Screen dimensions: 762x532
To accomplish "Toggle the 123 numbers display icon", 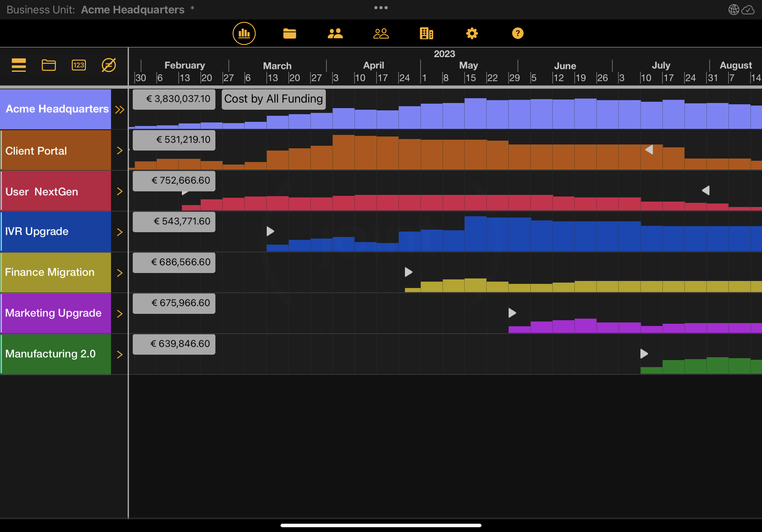I will pyautogui.click(x=78, y=65).
